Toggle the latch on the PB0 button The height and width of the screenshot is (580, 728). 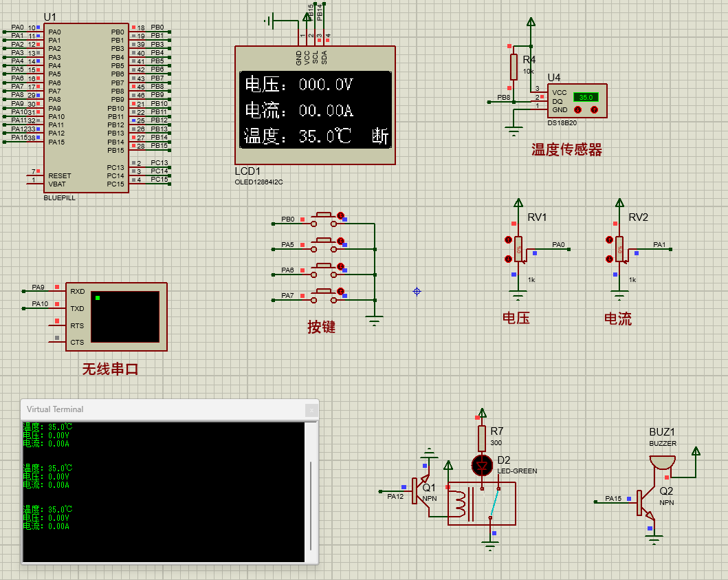pyautogui.click(x=340, y=215)
